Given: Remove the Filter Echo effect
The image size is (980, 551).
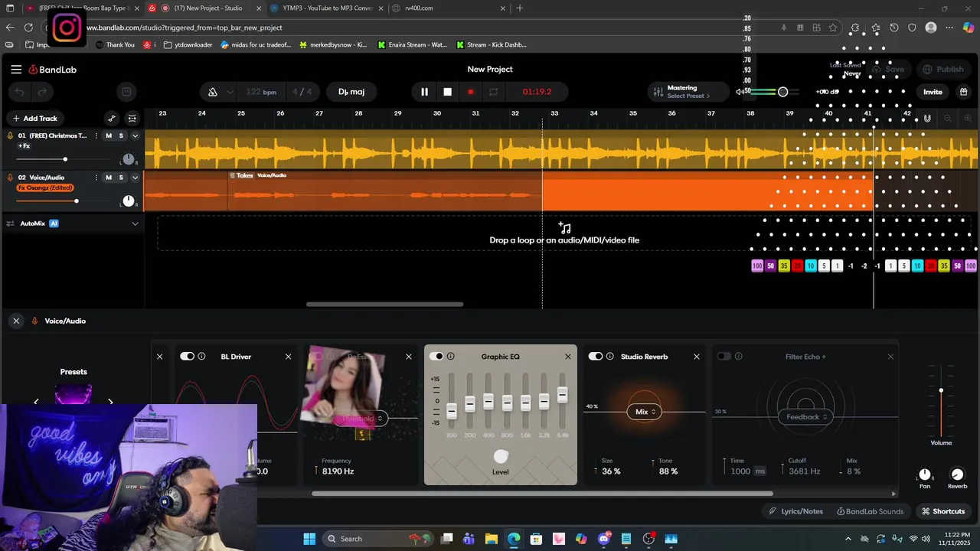Looking at the screenshot, I should coord(890,357).
